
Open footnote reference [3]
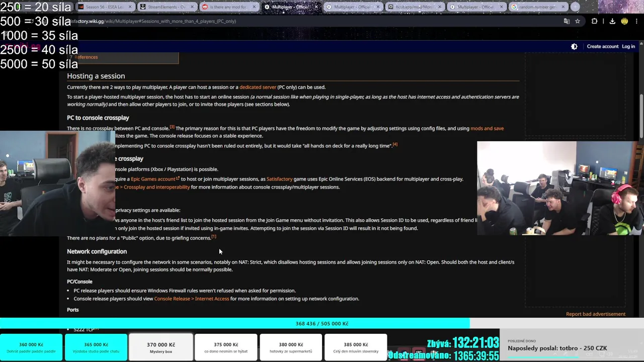pos(172,127)
